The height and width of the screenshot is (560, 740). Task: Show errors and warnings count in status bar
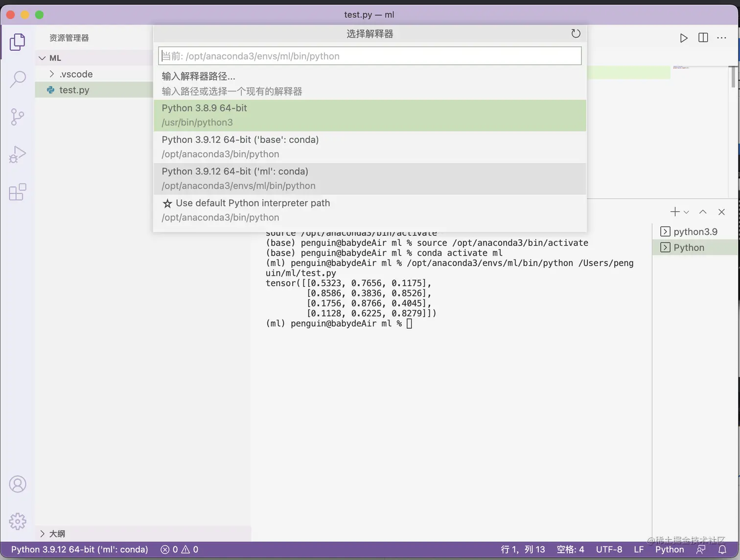click(180, 549)
